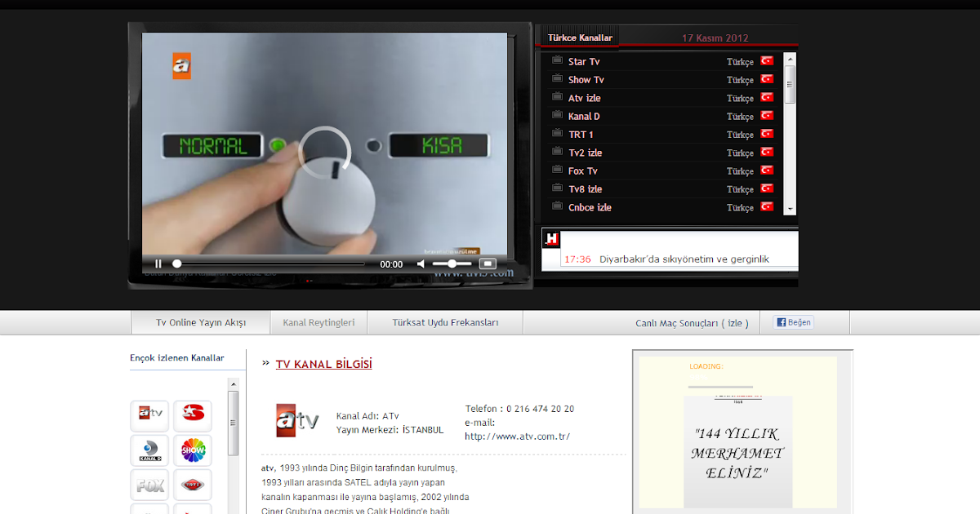Select the Show TV logo in popular channels
980x514 pixels.
click(x=193, y=450)
